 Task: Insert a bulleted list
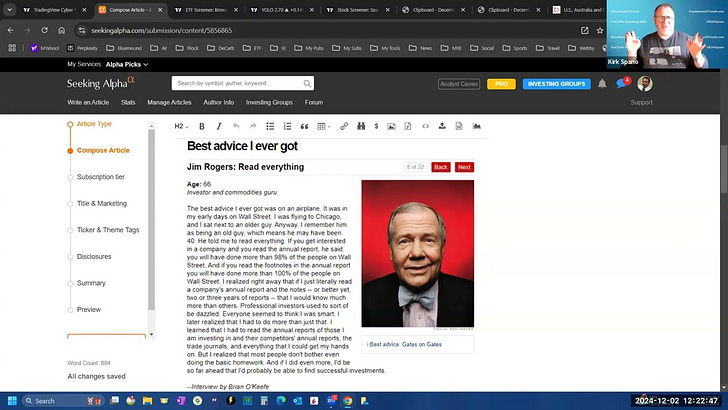[270, 126]
